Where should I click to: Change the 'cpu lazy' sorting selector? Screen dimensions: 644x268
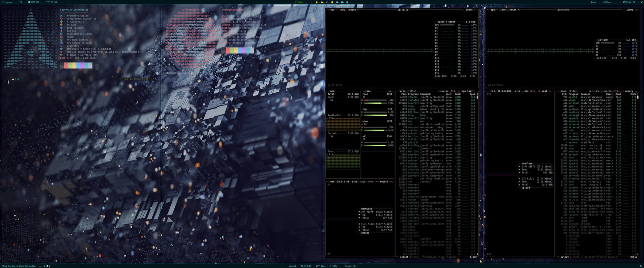tap(467, 91)
